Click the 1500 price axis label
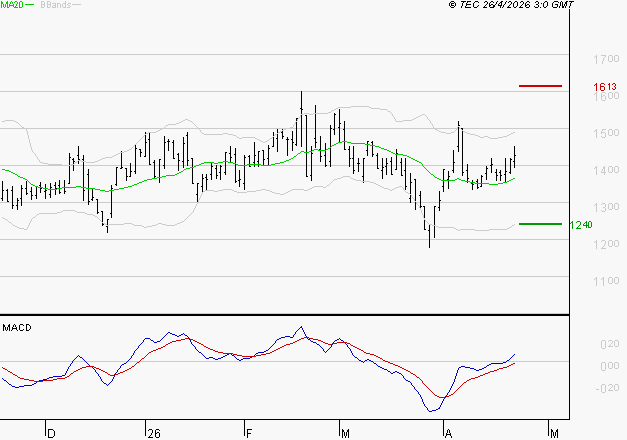Viewport: 627px width, 440px height. [x=607, y=134]
